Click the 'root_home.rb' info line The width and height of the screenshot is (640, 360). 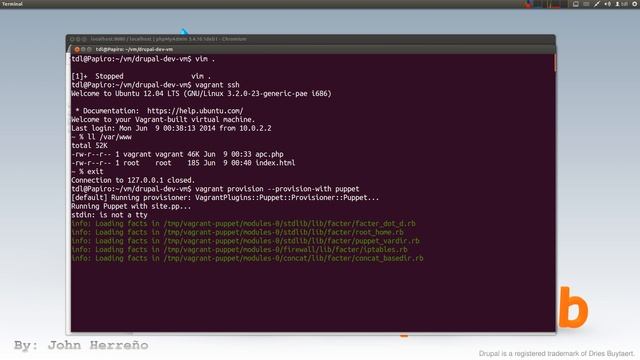point(238,232)
